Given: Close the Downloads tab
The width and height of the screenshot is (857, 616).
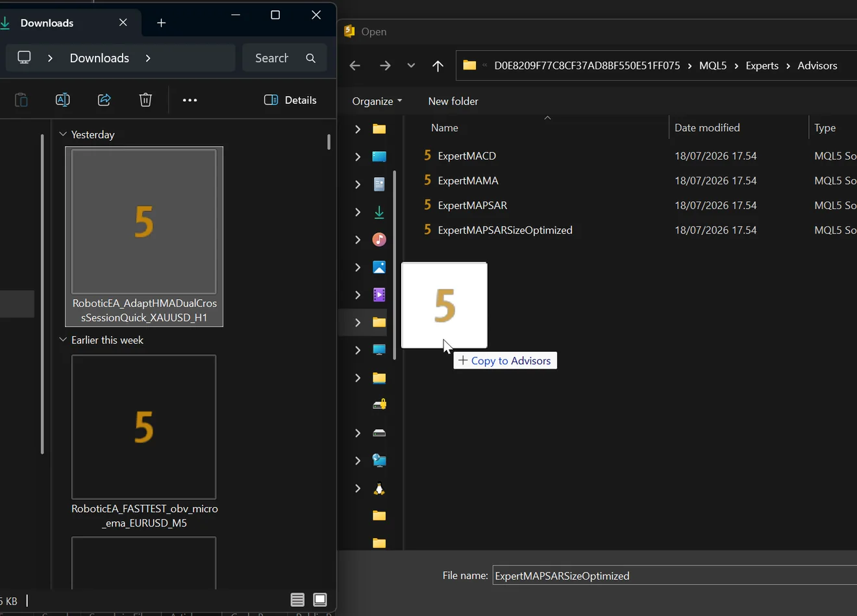Looking at the screenshot, I should click(123, 23).
